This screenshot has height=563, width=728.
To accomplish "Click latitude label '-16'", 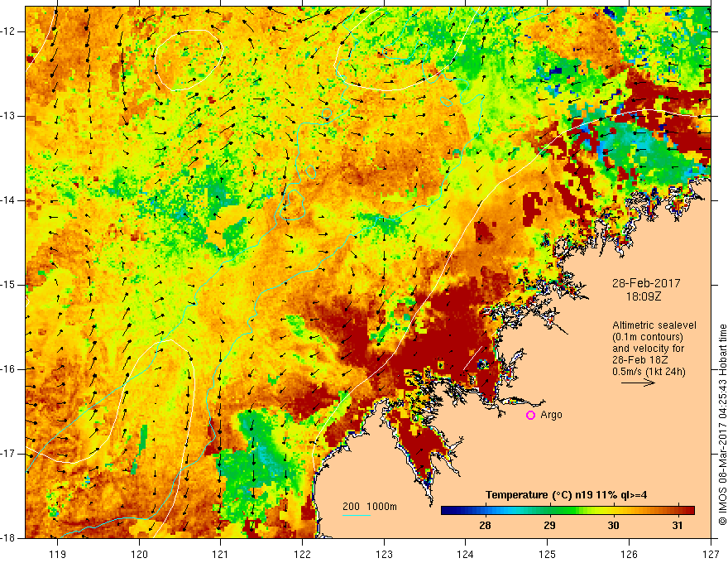I will pos(8,369).
